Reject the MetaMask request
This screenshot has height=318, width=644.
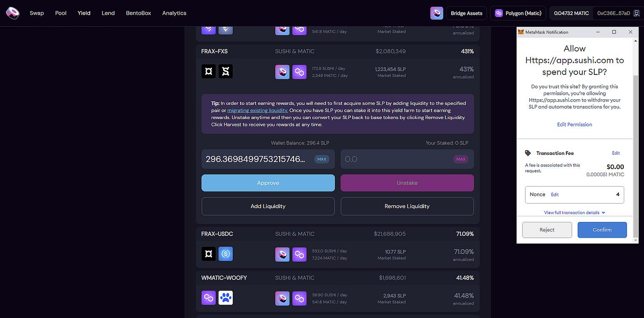(547, 230)
